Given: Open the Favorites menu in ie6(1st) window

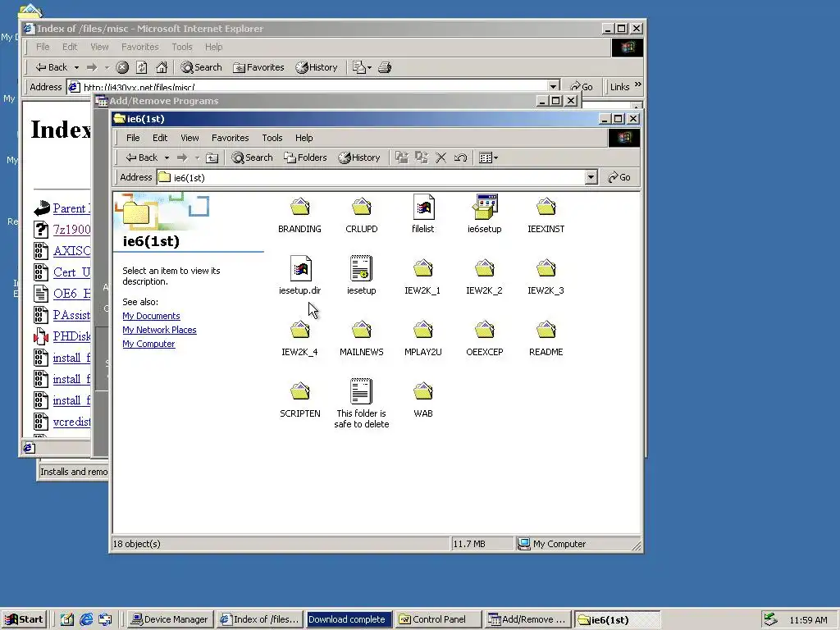Looking at the screenshot, I should pos(230,138).
